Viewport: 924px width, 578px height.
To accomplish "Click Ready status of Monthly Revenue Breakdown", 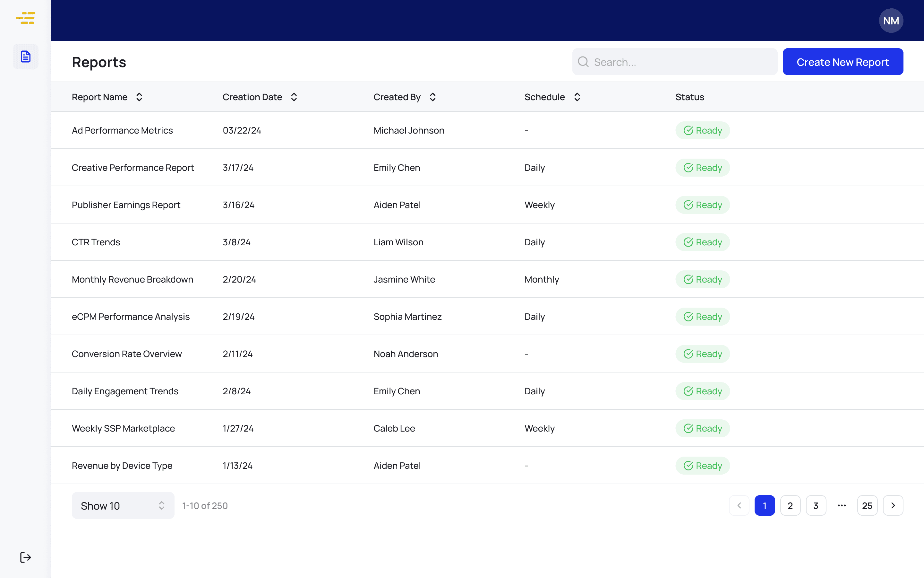I will pyautogui.click(x=703, y=279).
